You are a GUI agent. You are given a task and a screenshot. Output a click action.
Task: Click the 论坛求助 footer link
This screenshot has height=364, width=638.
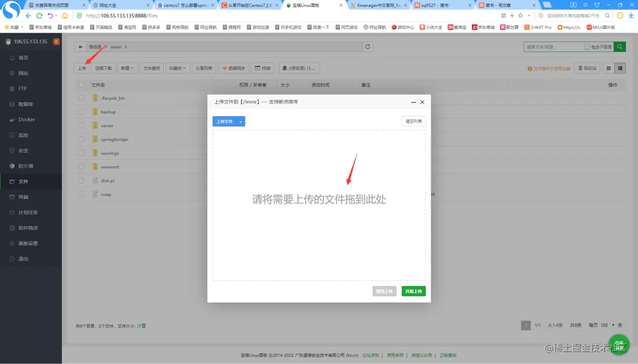[370, 355]
